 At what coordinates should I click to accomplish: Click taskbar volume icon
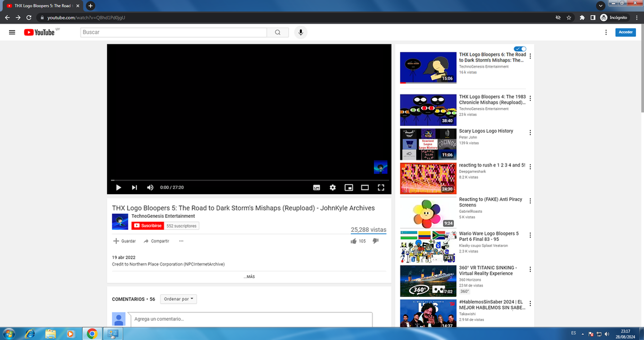[607, 333]
